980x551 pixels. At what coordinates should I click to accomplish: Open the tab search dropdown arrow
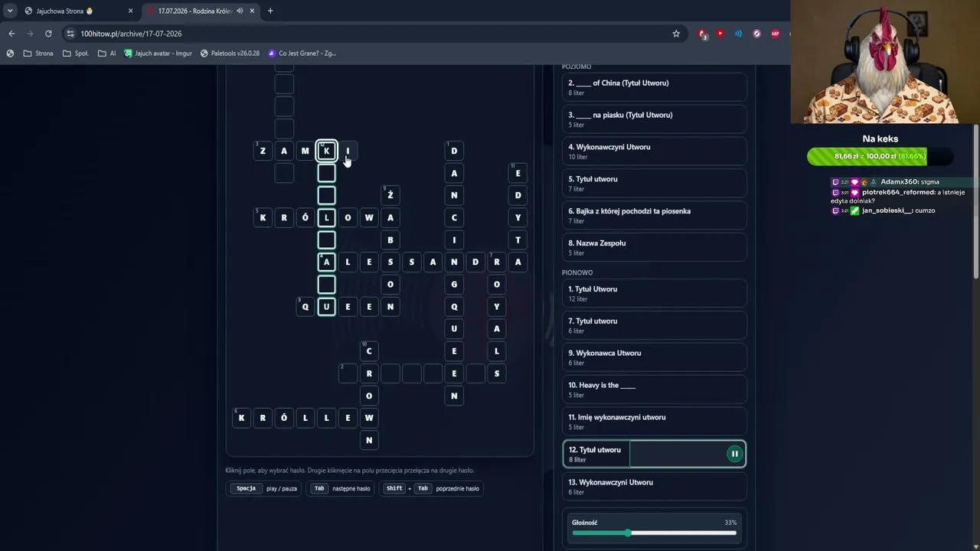(x=10, y=11)
